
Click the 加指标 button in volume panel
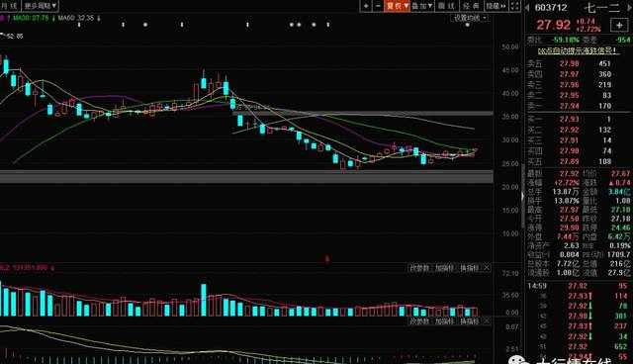445,267
